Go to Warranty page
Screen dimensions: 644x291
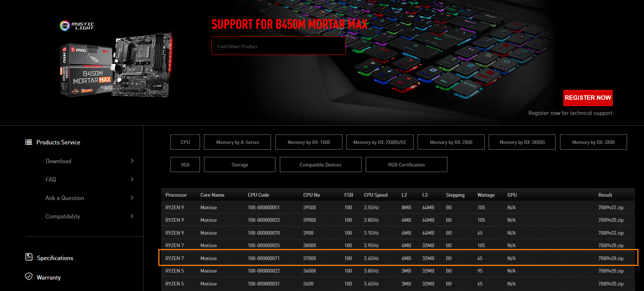(x=49, y=277)
